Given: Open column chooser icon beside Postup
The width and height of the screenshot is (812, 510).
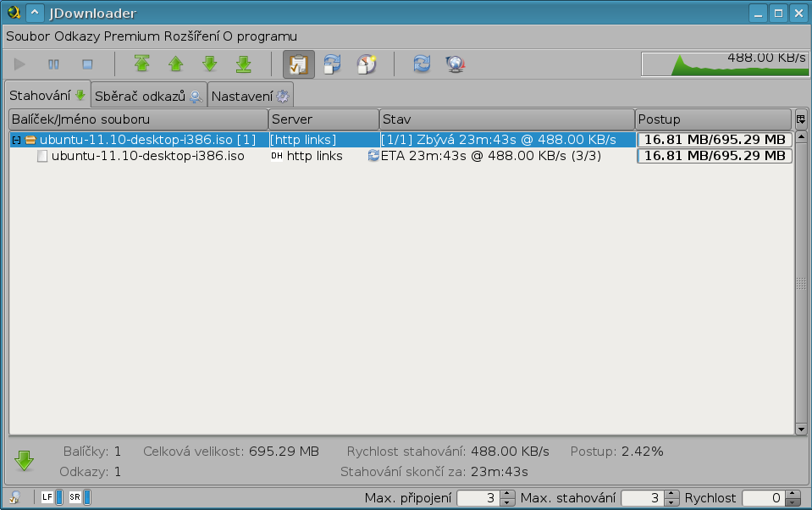Looking at the screenshot, I should pyautogui.click(x=801, y=119).
